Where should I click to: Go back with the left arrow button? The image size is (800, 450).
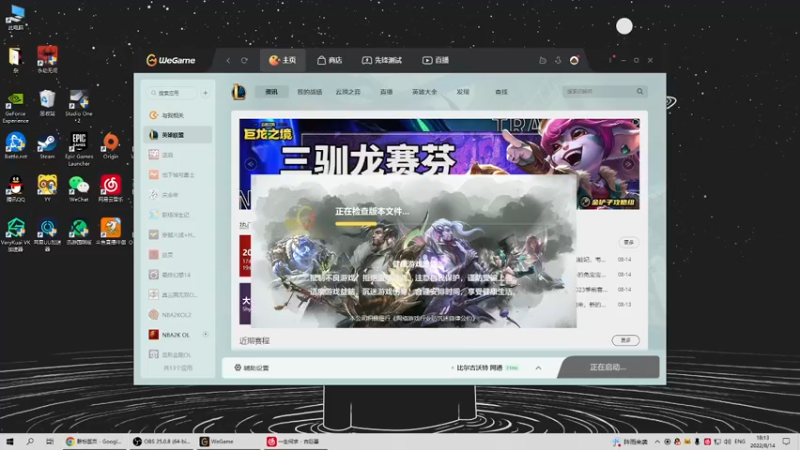(x=228, y=60)
